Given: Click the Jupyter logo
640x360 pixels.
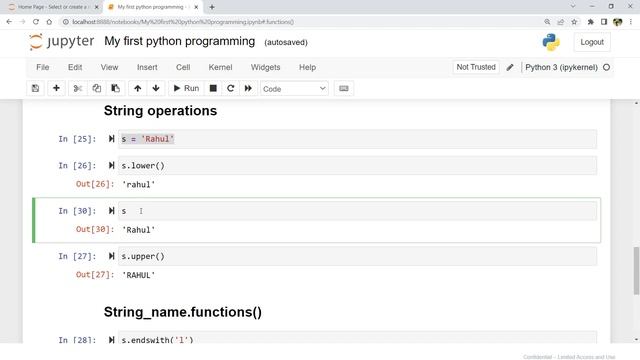Looking at the screenshot, I should pos(62,42).
